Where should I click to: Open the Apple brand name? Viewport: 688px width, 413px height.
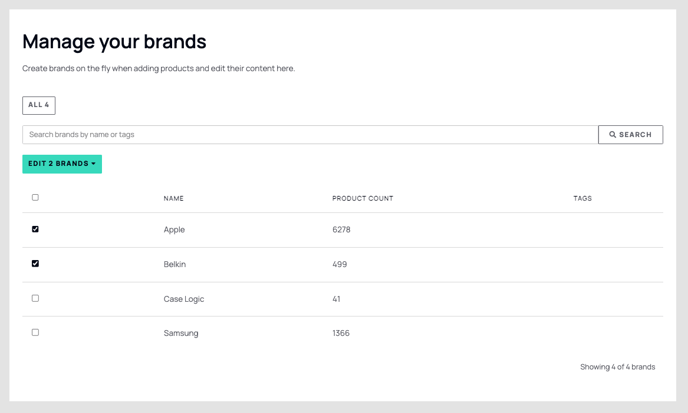pyautogui.click(x=174, y=230)
